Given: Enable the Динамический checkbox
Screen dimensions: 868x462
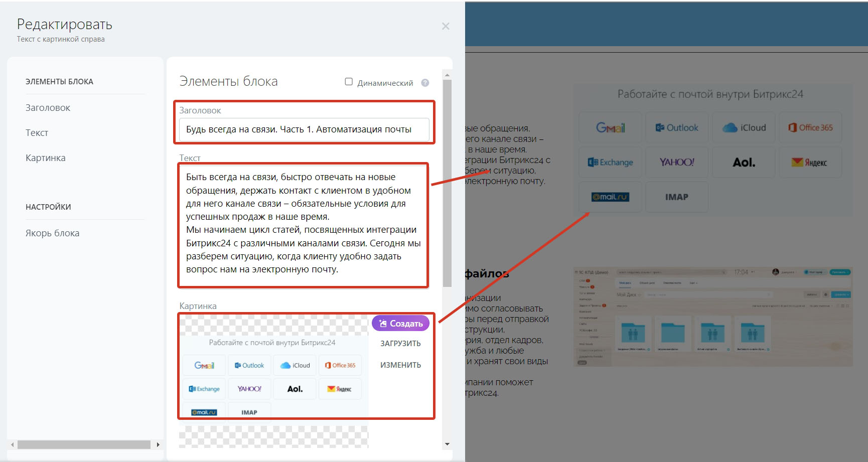Looking at the screenshot, I should point(349,82).
